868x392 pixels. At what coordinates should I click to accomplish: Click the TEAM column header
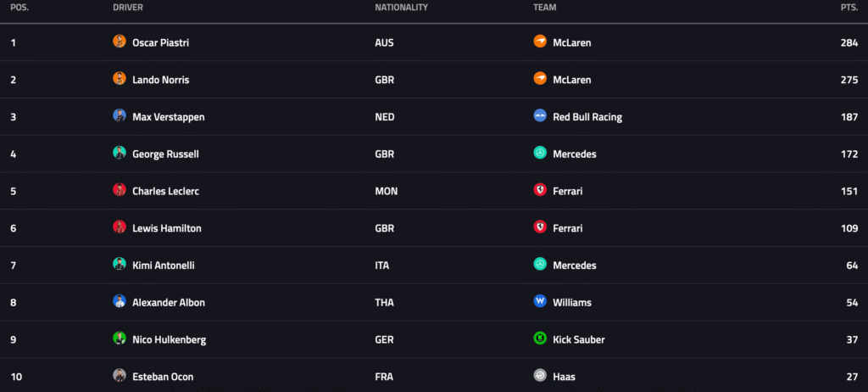(544, 8)
